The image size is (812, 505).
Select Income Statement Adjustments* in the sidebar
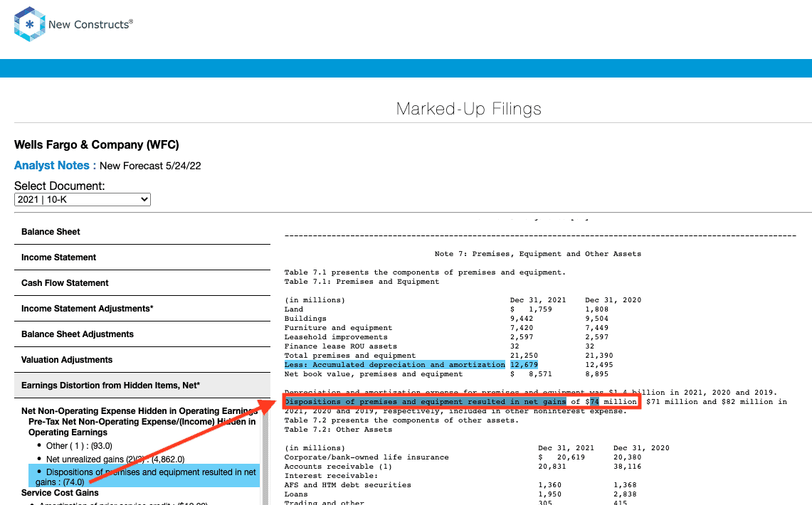point(142,309)
